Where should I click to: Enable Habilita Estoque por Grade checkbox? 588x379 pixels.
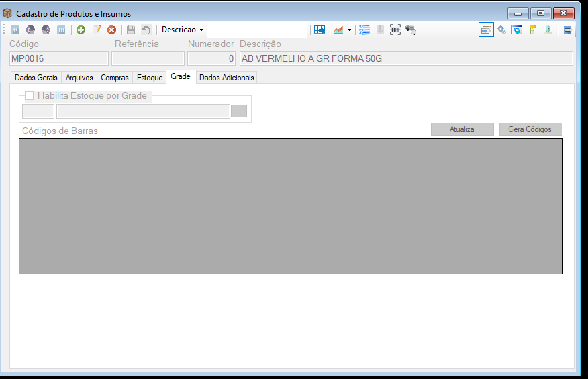(30, 96)
